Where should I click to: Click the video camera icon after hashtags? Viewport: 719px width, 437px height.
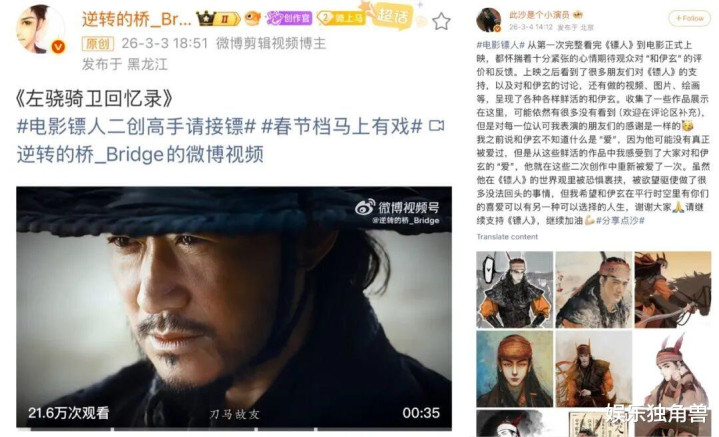(436, 126)
